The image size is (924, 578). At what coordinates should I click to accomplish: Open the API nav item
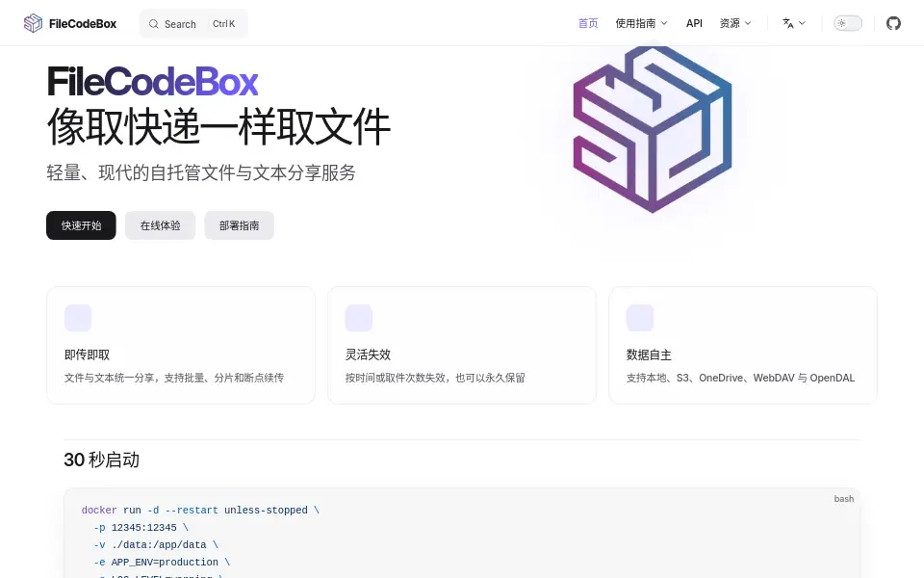[694, 23]
